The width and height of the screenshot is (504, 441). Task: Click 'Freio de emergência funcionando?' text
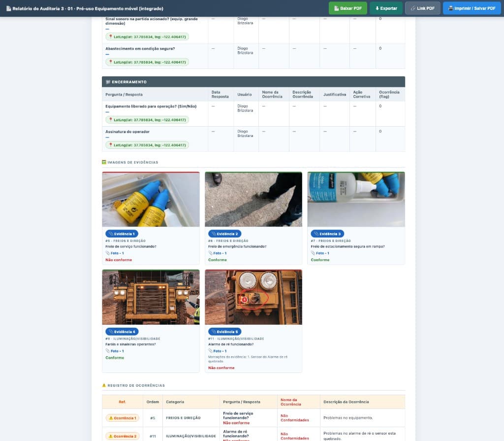coord(237,246)
